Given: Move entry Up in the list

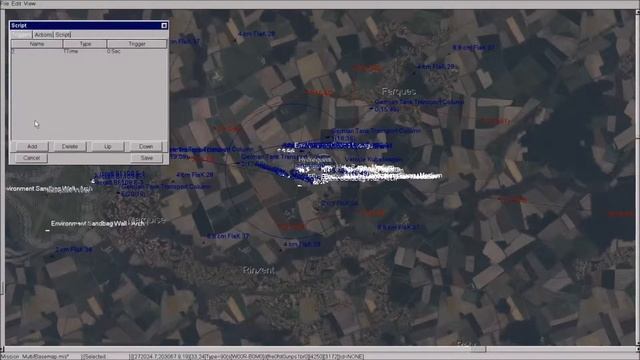Looking at the screenshot, I should click(x=107, y=146).
